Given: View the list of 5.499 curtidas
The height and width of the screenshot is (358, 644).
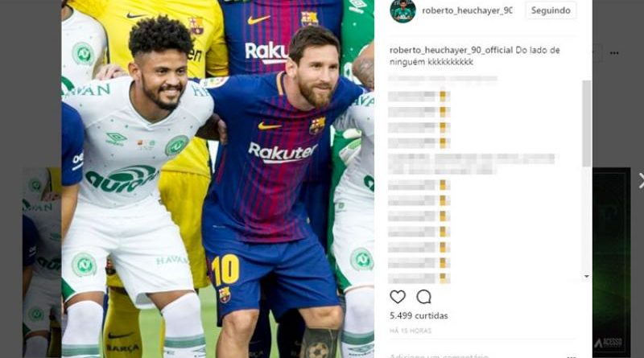Looking at the screenshot, I should click(x=419, y=315).
